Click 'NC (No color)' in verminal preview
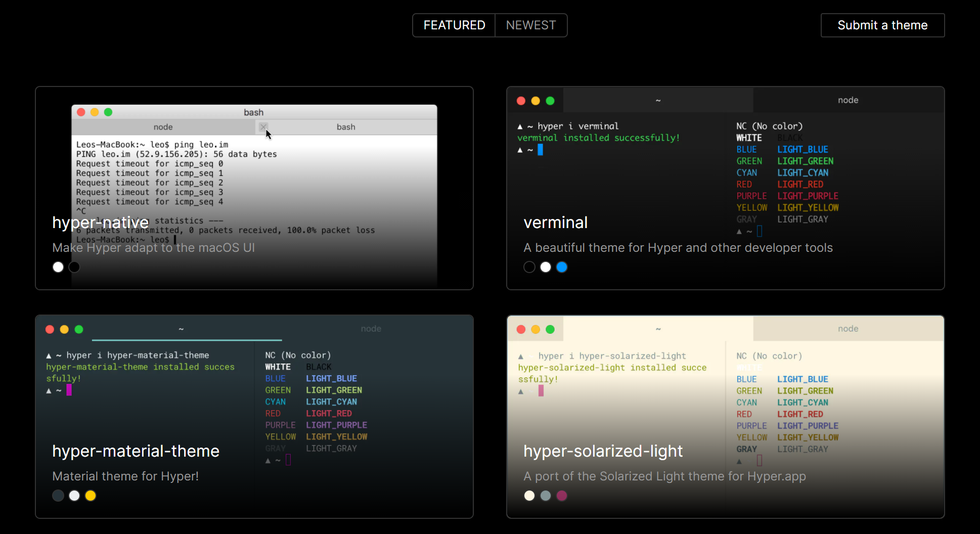 (x=769, y=126)
